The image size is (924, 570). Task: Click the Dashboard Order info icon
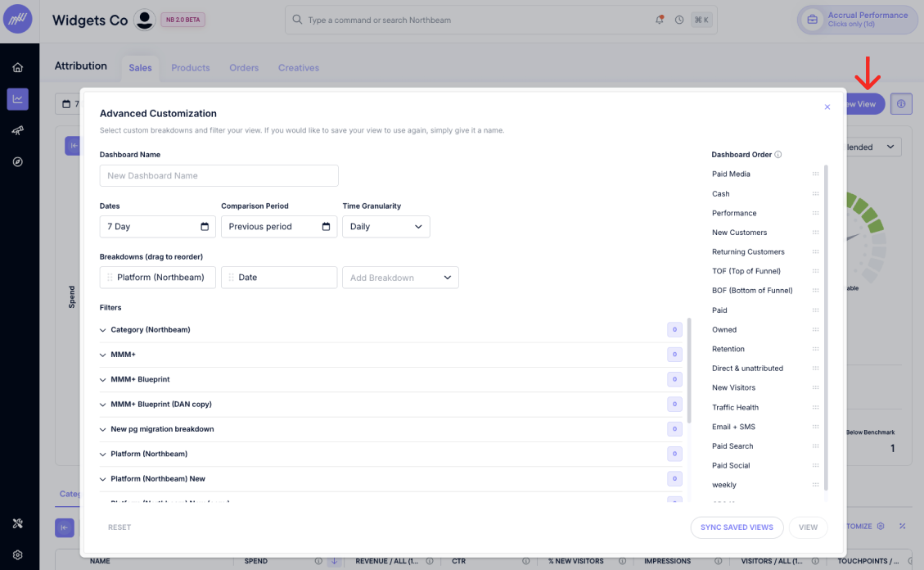778,155
